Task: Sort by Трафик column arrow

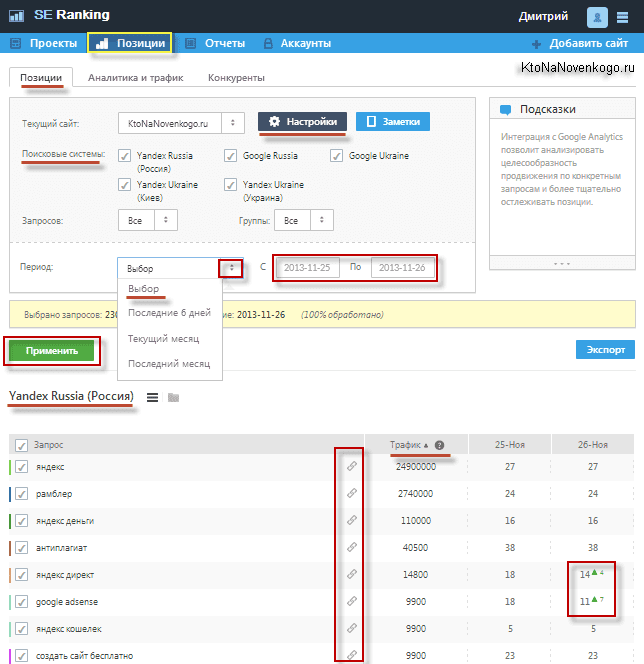Action: (x=426, y=445)
